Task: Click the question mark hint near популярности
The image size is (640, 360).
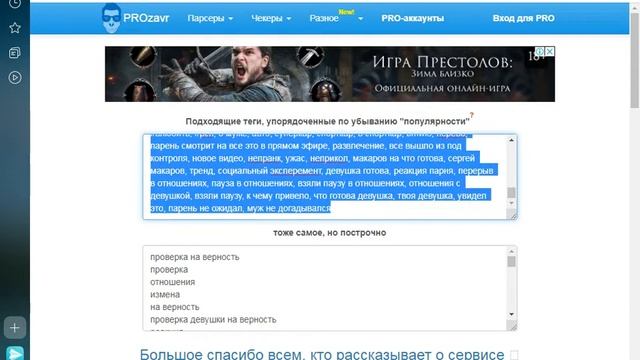Action: 471,116
